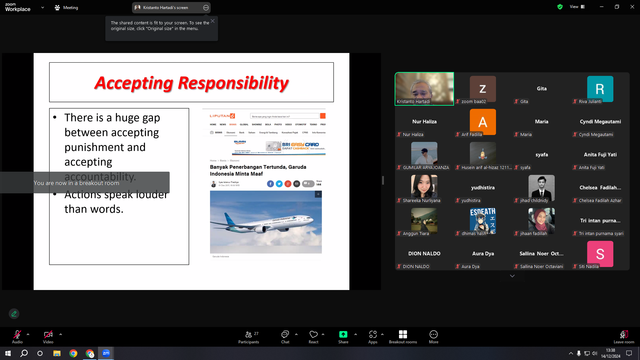Select Arif Fadilla orange avatar tile

(x=483, y=122)
